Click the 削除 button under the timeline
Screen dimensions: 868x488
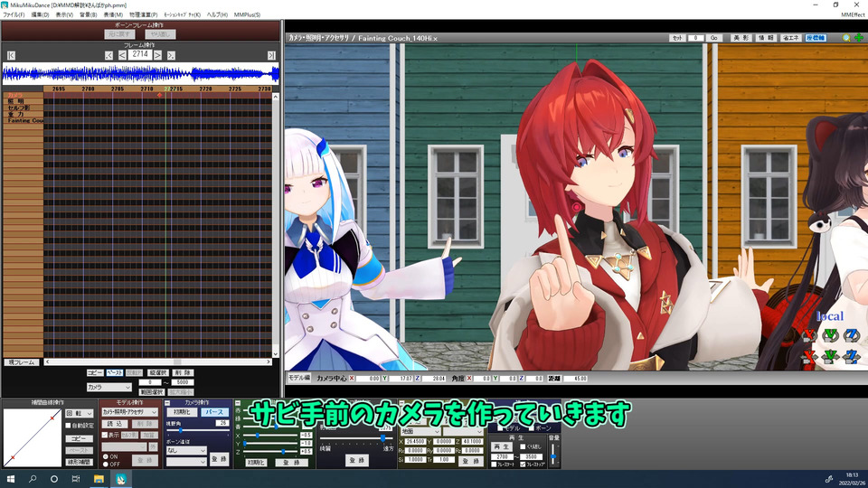(x=183, y=373)
